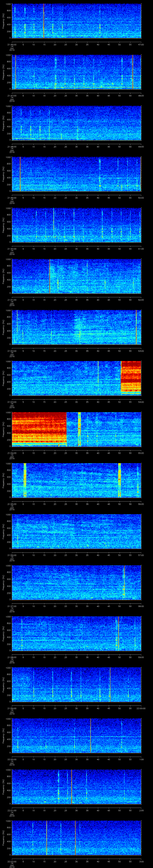Click the '50:00' end time label
Viewport: 153px width, 868px height.
pos(141,198)
